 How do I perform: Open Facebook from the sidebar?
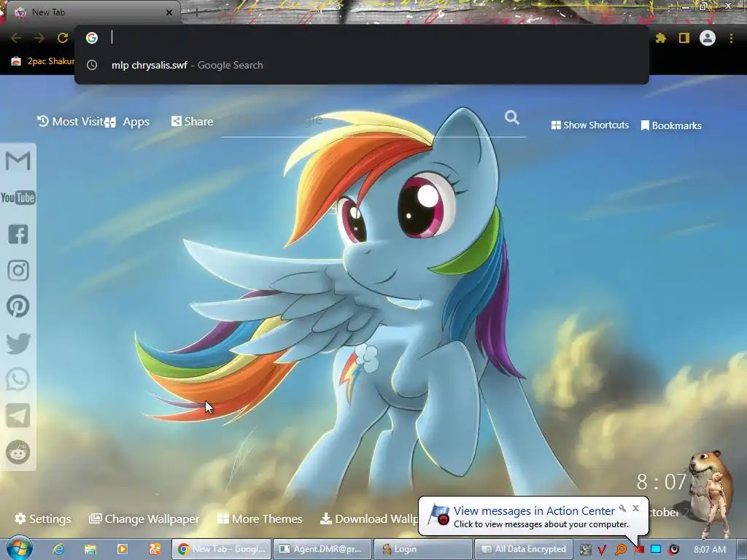click(18, 234)
